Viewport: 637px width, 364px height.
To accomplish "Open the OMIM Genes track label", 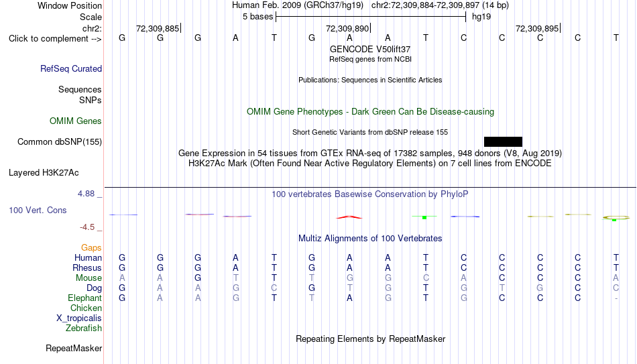I will 76,121.
